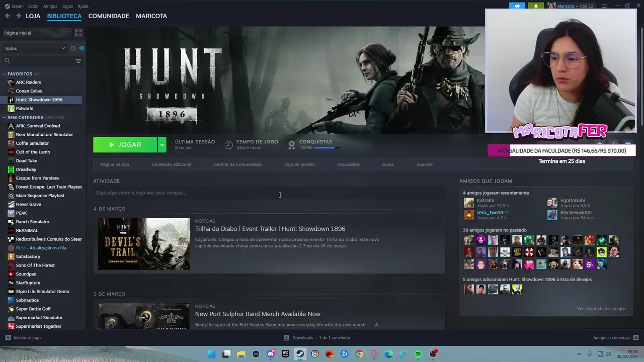The image size is (644, 362).
Task: Open the announcements megaphone icon
Action: tap(517, 6)
